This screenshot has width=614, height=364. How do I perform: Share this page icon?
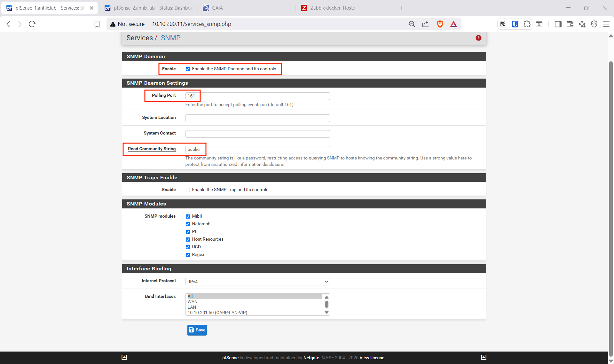(425, 24)
